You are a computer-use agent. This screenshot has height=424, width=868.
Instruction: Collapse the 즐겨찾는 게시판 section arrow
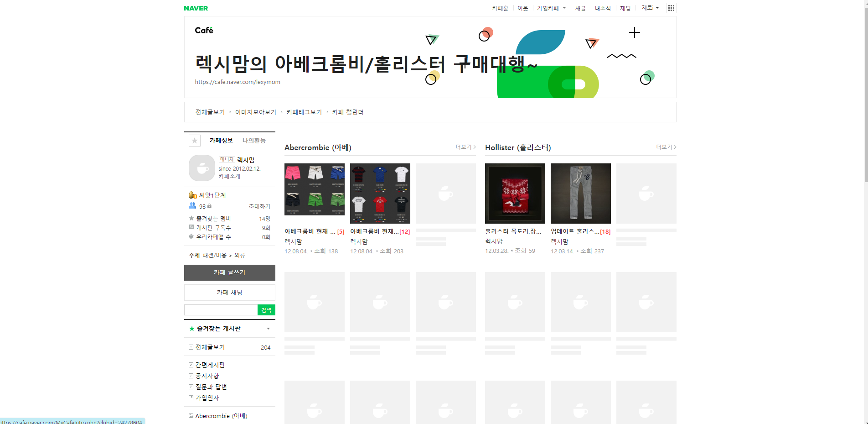click(x=268, y=329)
